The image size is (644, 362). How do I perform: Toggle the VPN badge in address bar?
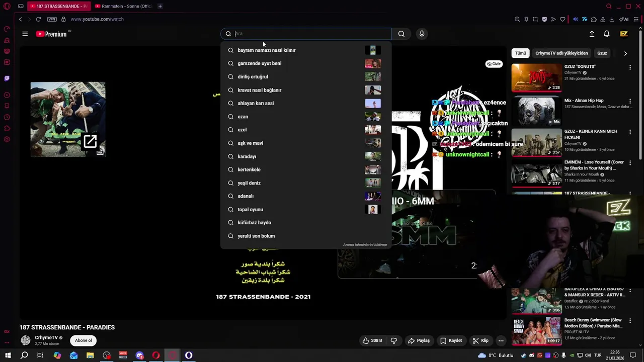tap(52, 19)
